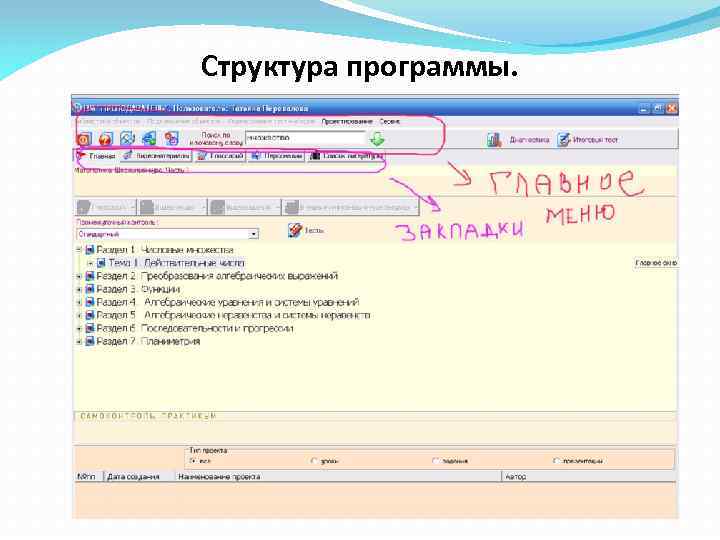The width and height of the screenshot is (720, 540).
Task: Open help via red question mark icon
Action: (x=106, y=139)
